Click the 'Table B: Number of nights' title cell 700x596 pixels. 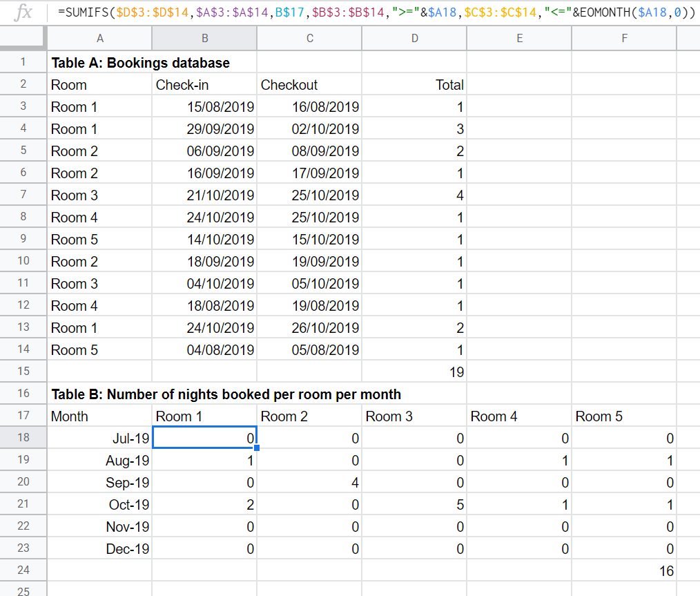click(226, 394)
